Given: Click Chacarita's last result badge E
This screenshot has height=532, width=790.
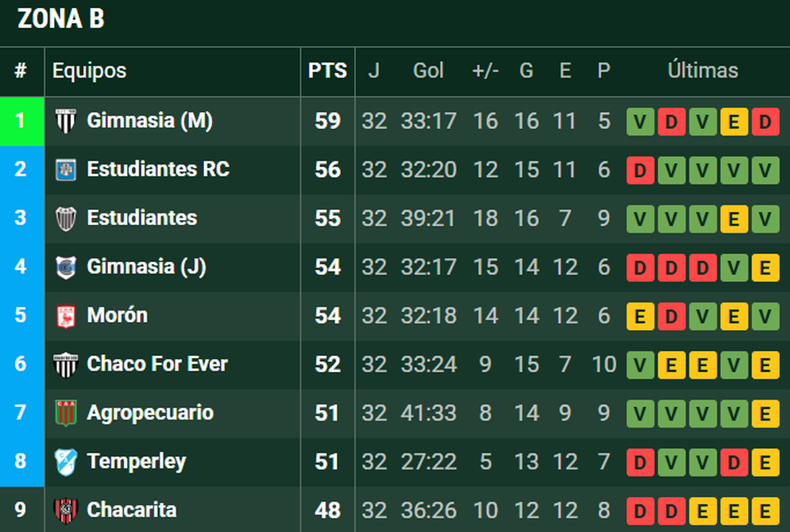Looking at the screenshot, I should tap(765, 510).
